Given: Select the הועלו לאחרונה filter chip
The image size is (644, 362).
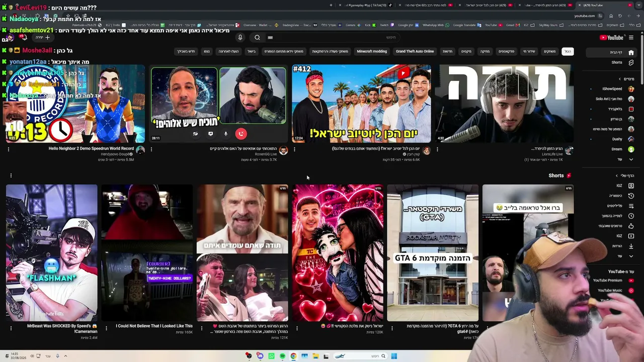Looking at the screenshot, I should pyautogui.click(x=228, y=51).
